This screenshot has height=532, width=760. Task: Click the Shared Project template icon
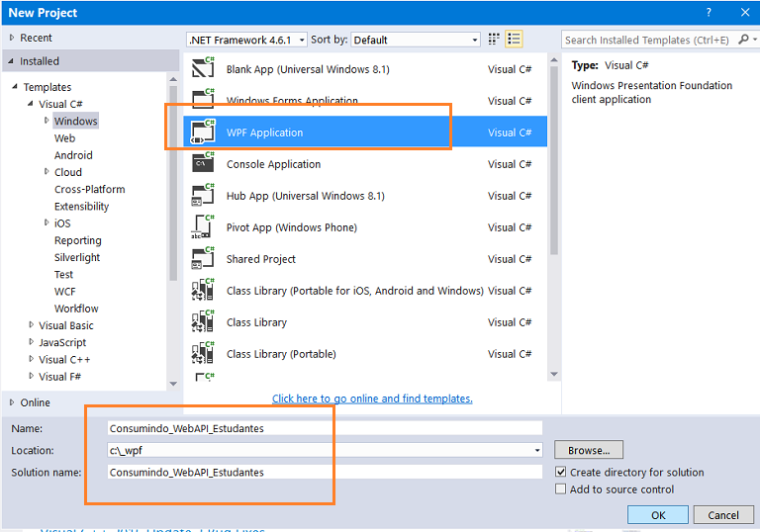(204, 259)
